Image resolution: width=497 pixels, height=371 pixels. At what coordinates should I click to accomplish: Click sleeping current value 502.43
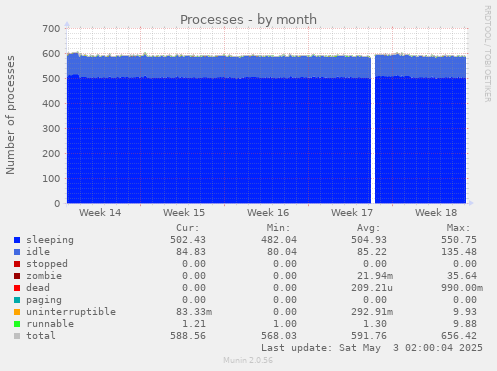[x=188, y=240]
